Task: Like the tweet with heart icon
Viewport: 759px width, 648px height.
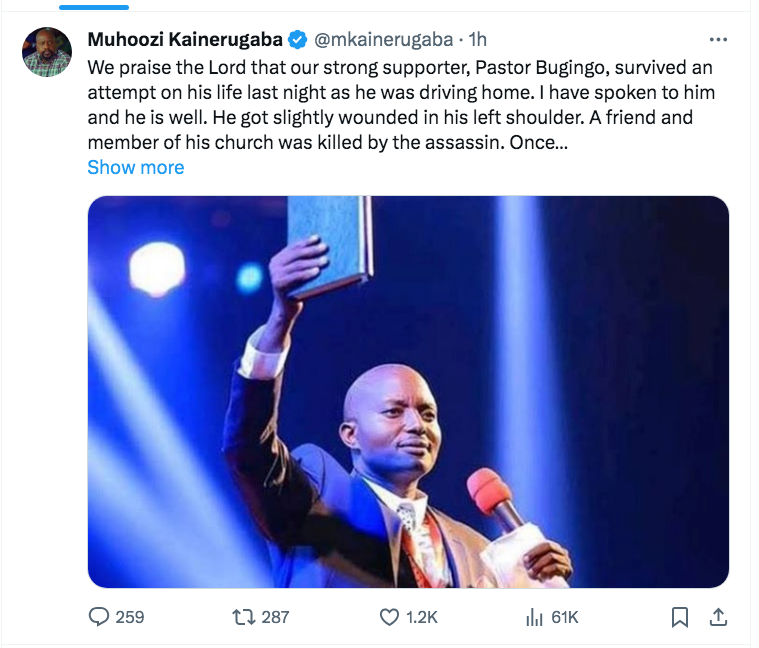Action: click(x=391, y=617)
